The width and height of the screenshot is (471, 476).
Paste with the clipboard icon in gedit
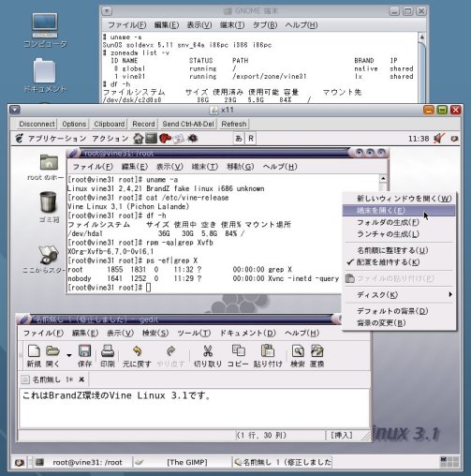click(268, 356)
